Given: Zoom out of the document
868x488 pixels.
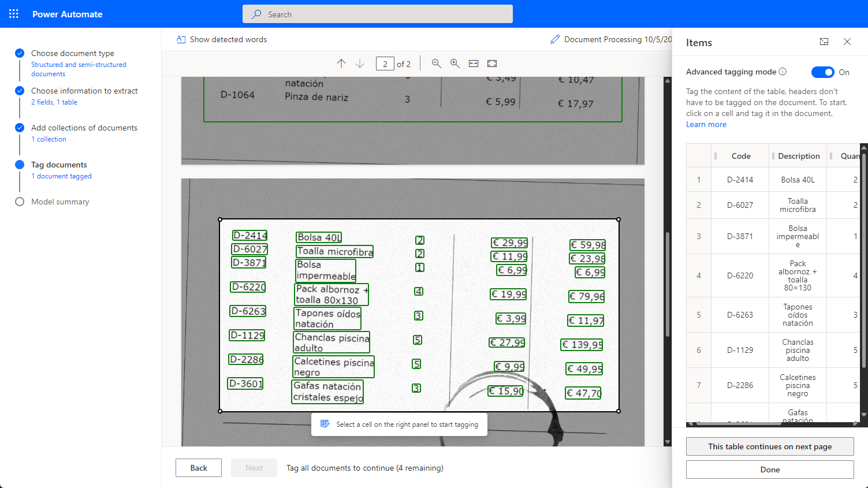Looking at the screenshot, I should [x=437, y=64].
